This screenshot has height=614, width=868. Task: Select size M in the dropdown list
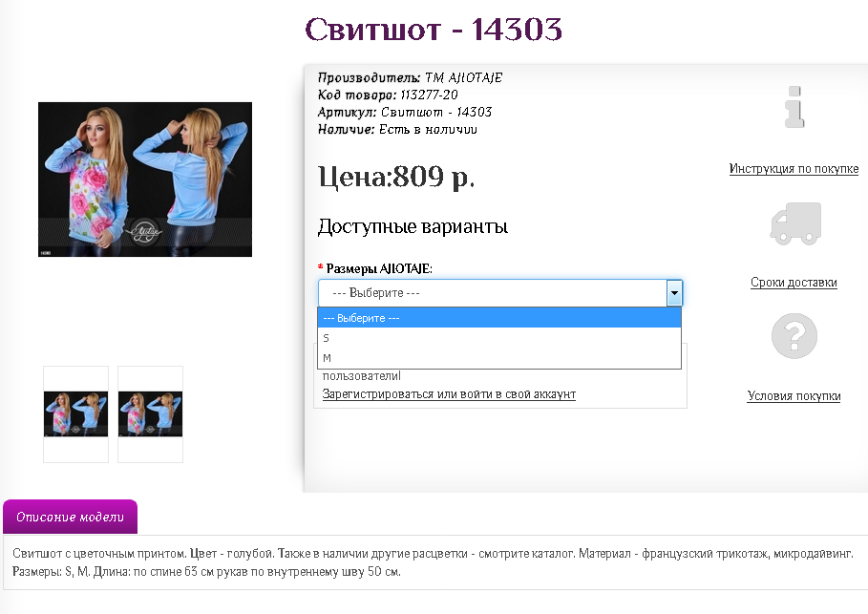[x=499, y=358]
